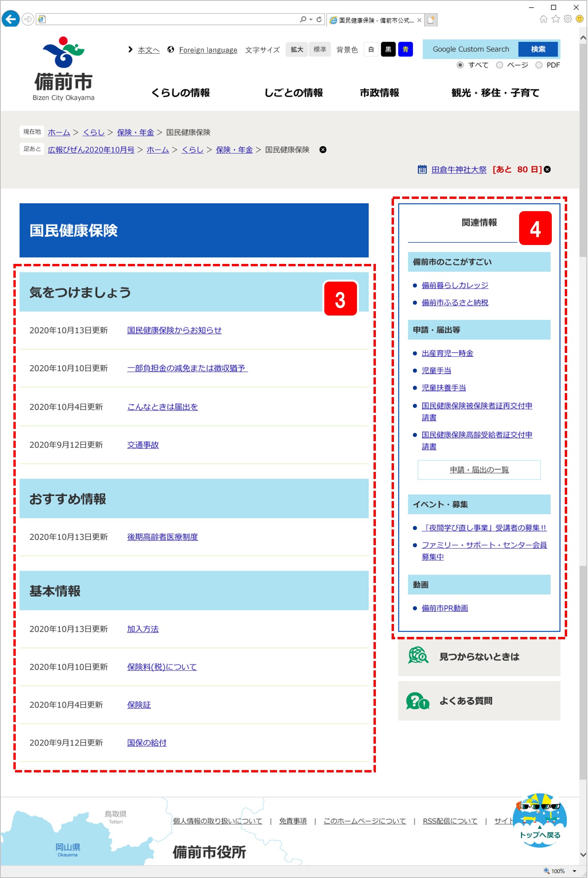
Task: Click the 検索 search button
Action: 538,49
